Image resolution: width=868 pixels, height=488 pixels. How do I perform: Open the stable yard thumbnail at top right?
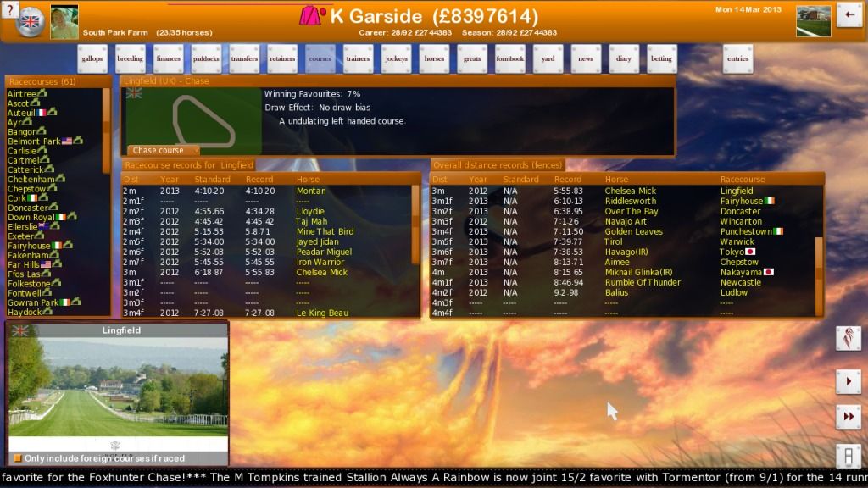[x=813, y=21]
